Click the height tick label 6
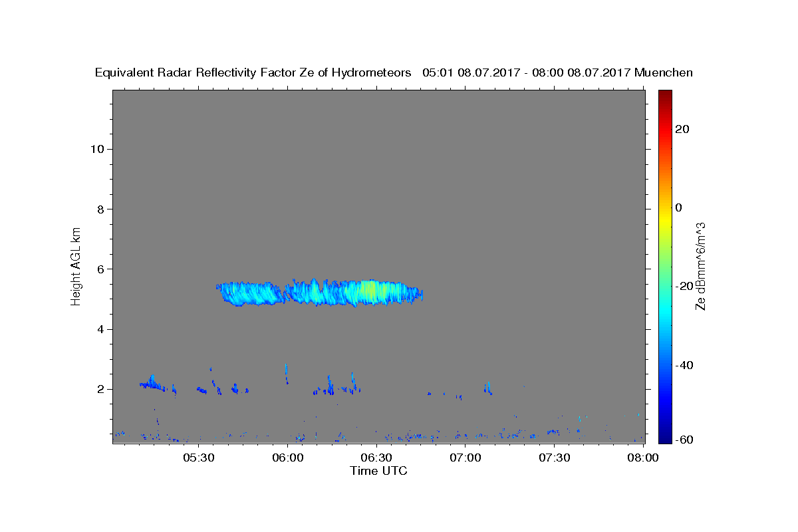Screen dimensions: 798x532 pos(100,269)
